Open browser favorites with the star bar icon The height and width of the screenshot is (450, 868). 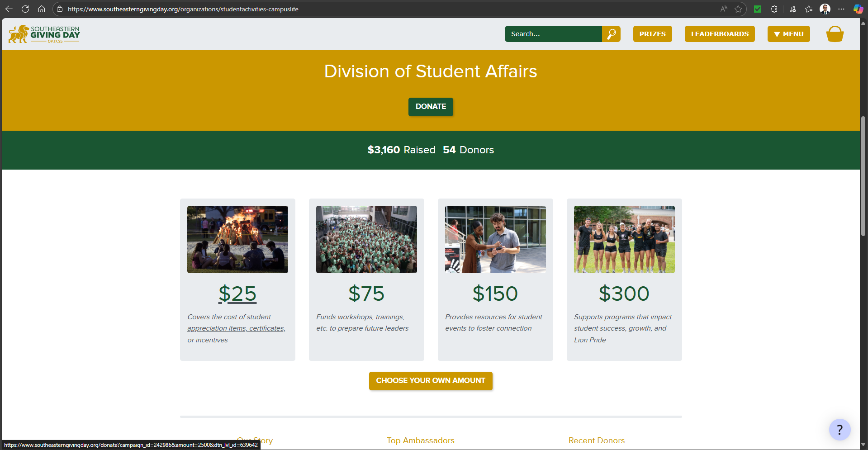click(809, 9)
